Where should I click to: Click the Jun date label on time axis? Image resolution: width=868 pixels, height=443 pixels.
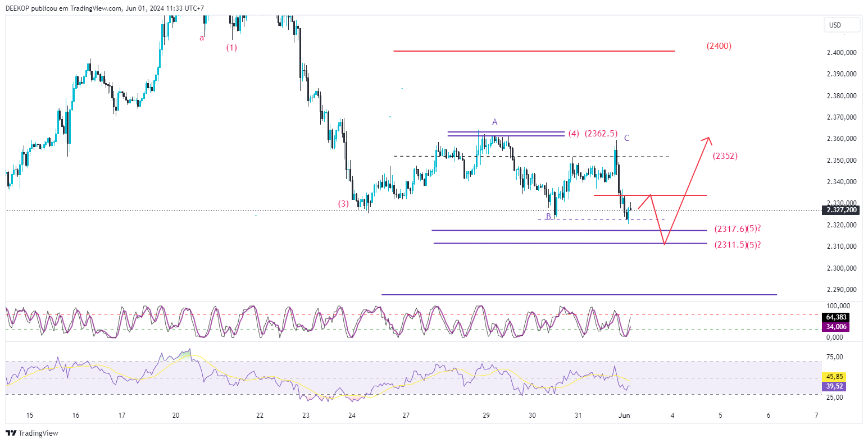[624, 415]
